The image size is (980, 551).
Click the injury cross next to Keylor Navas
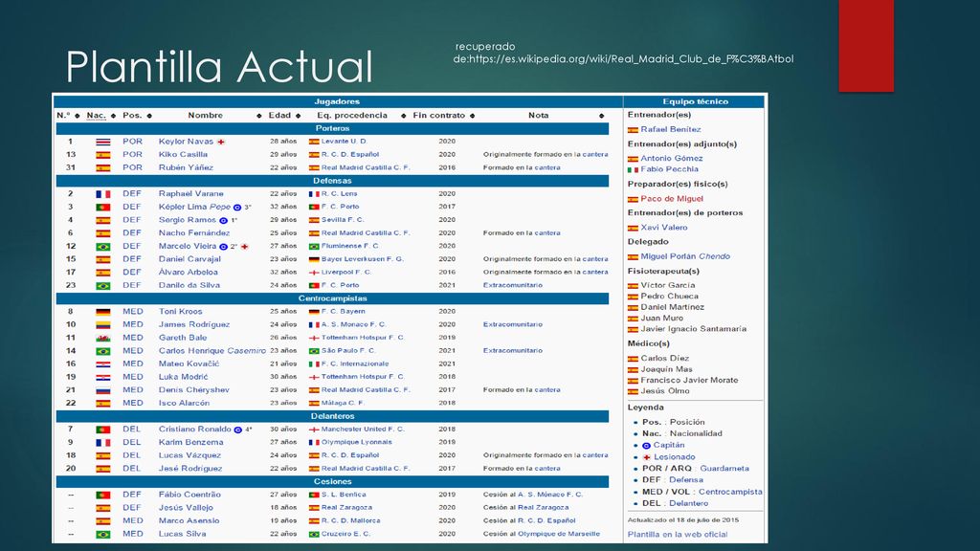coord(221,142)
